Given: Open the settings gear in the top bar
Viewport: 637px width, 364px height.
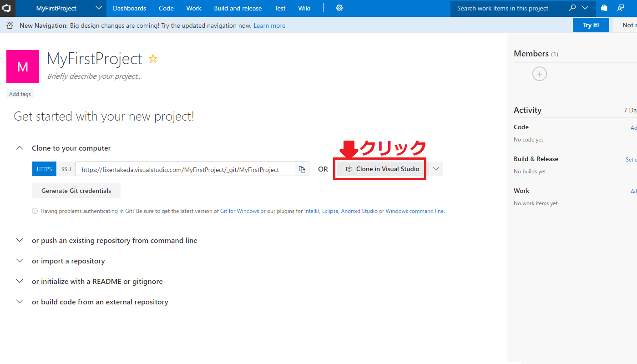Looking at the screenshot, I should (339, 8).
